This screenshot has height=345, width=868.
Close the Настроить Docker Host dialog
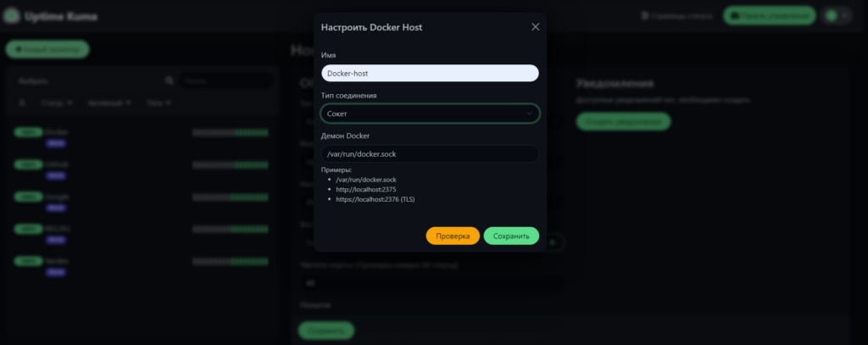pyautogui.click(x=536, y=26)
